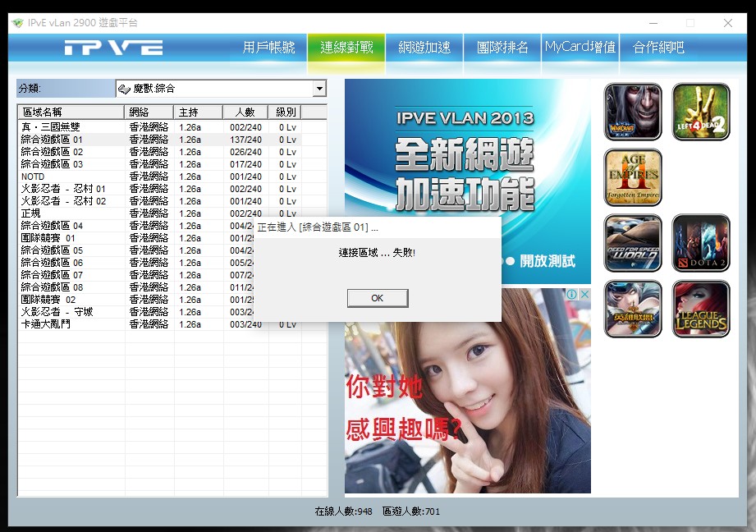Click the ad info icon
The height and width of the screenshot is (532, 756).
click(x=571, y=295)
